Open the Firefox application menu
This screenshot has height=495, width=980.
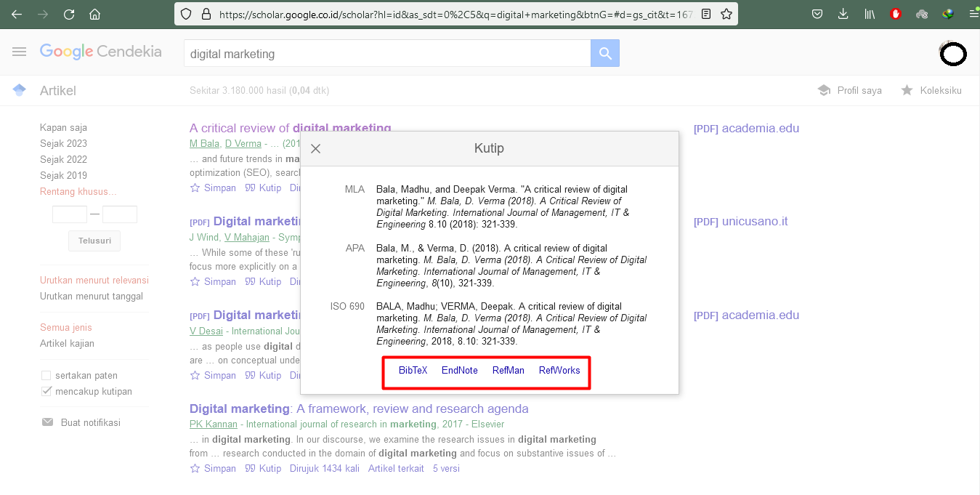973,14
